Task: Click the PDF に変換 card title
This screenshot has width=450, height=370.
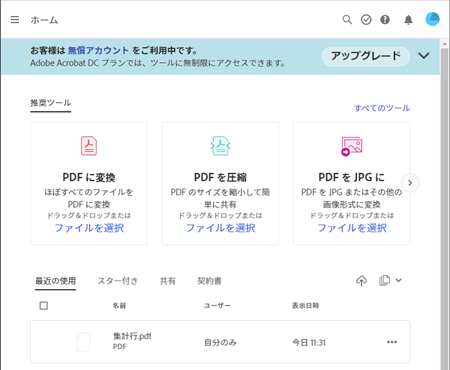Action: pos(89,177)
